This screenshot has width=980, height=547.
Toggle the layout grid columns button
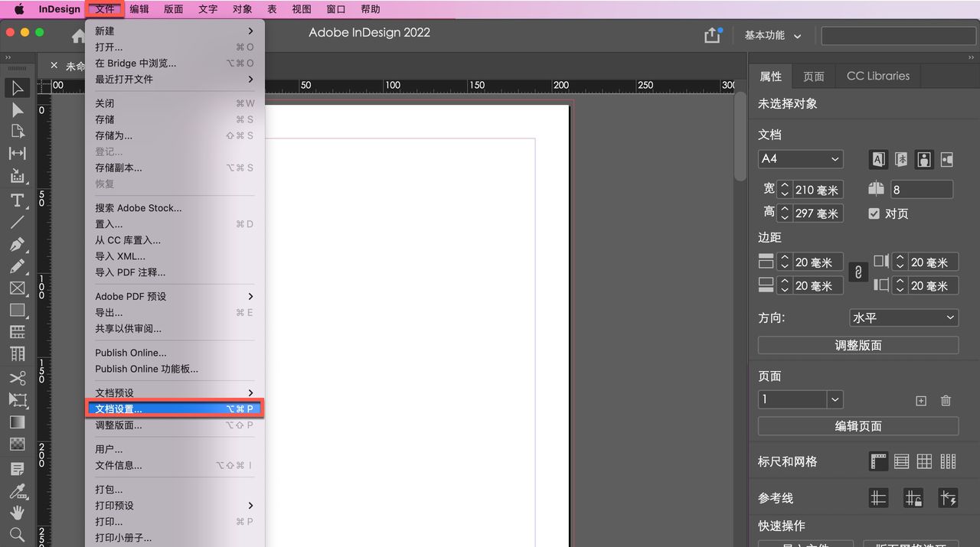coord(948,461)
